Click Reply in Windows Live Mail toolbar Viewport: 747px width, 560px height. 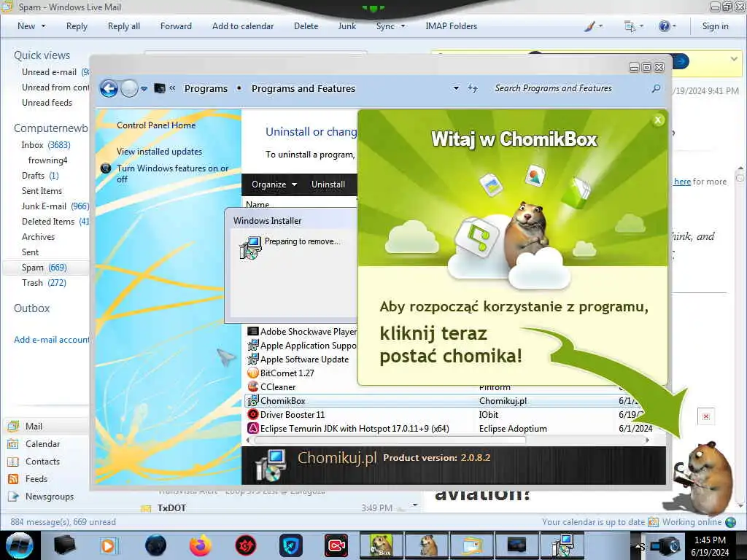[77, 26]
